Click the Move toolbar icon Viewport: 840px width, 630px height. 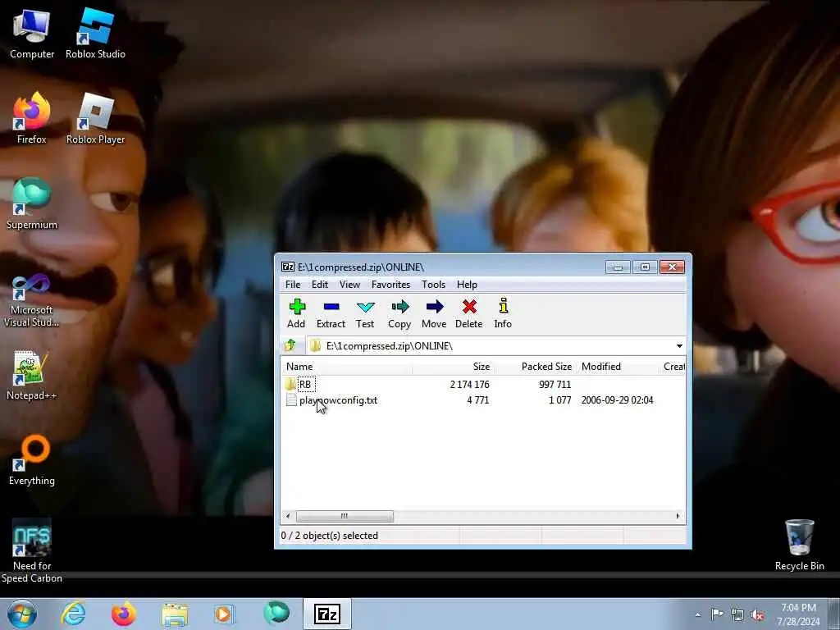(434, 313)
